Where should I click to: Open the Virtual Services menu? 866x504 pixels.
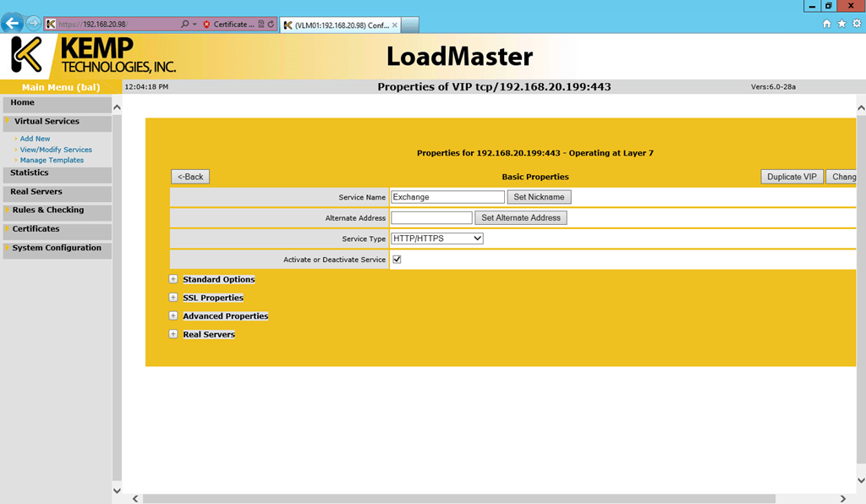(57, 122)
